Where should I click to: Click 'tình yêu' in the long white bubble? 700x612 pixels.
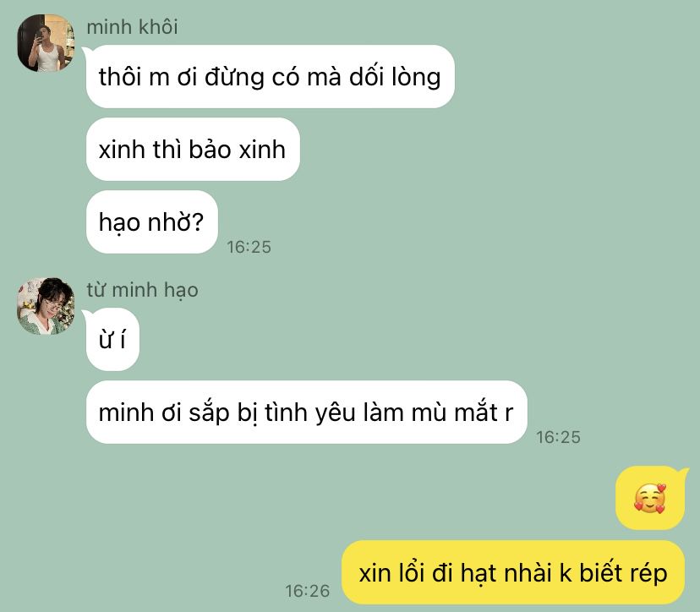coord(309,413)
